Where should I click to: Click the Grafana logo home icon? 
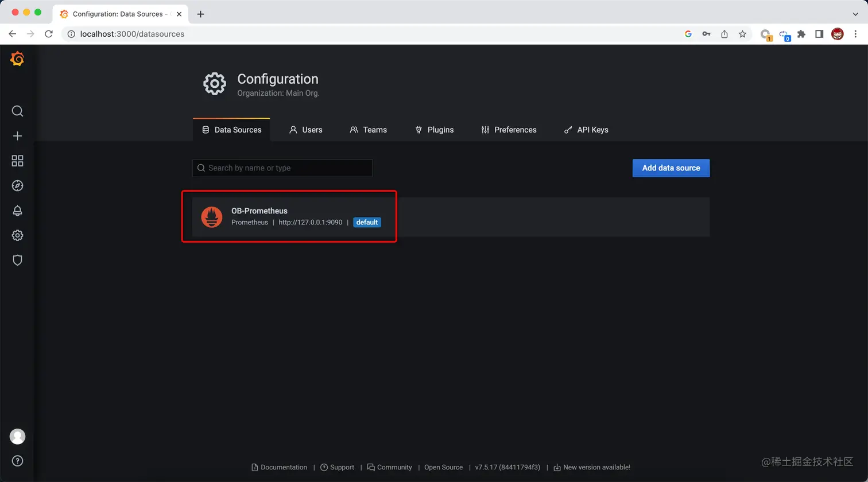[x=17, y=59]
